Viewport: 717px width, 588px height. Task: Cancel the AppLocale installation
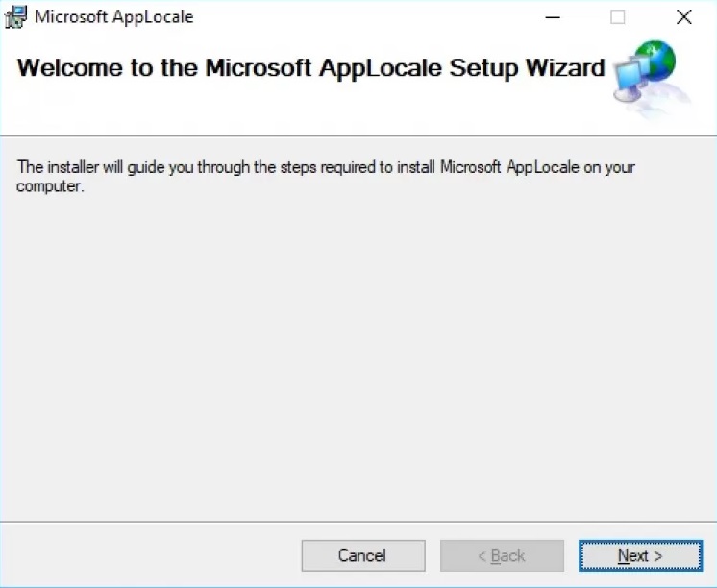pyautogui.click(x=362, y=555)
